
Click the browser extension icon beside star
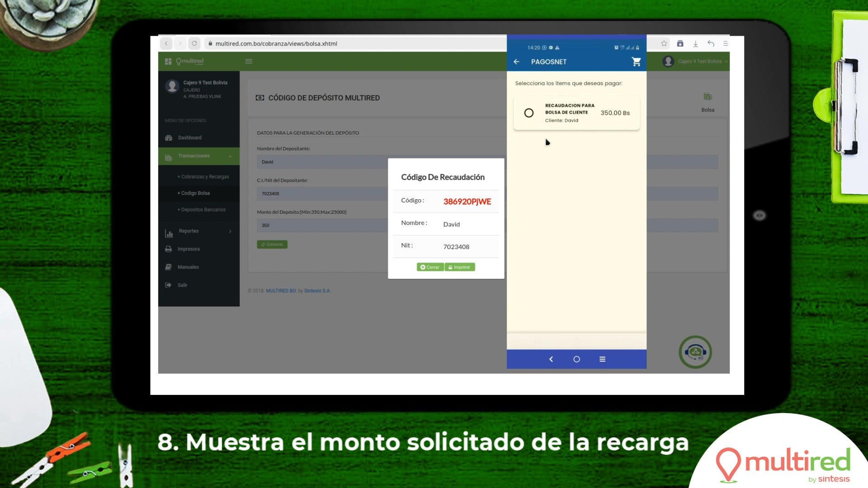[x=680, y=43]
